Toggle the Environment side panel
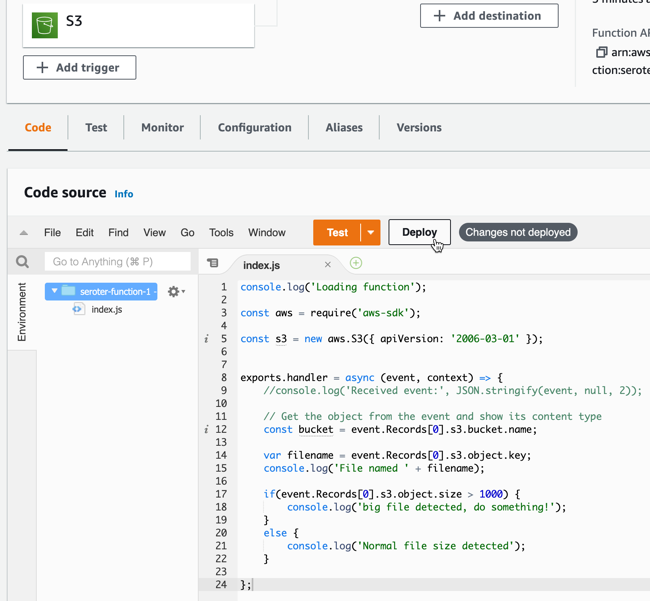Screen dimensions: 650x601 pos(22,312)
